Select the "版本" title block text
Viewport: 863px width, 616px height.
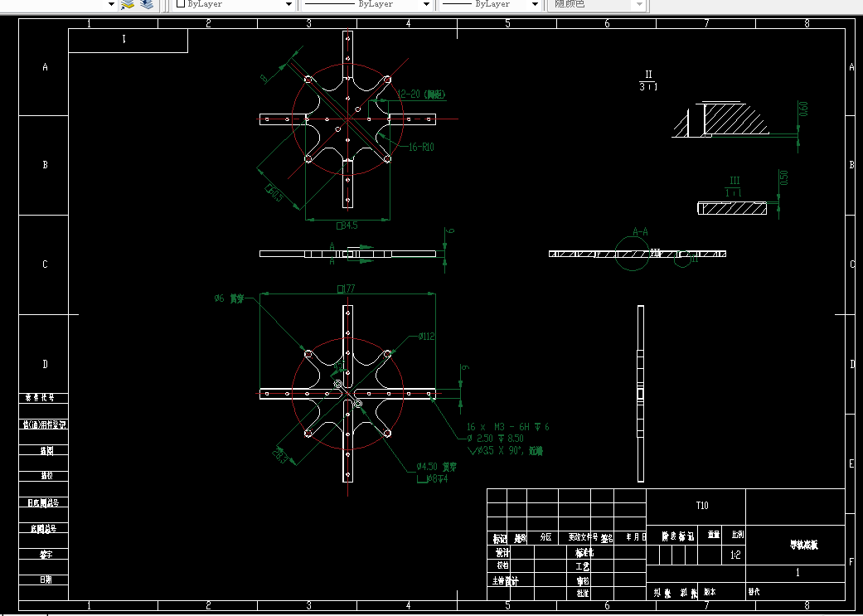tap(710, 592)
